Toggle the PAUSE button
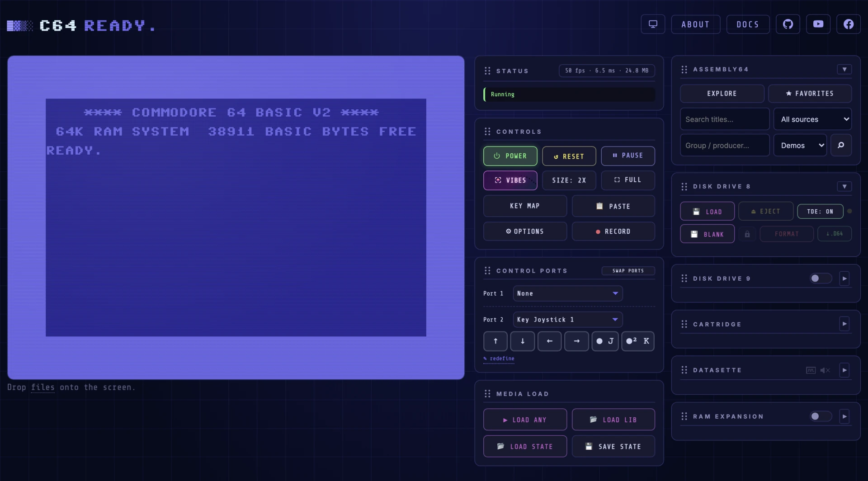 coord(628,156)
